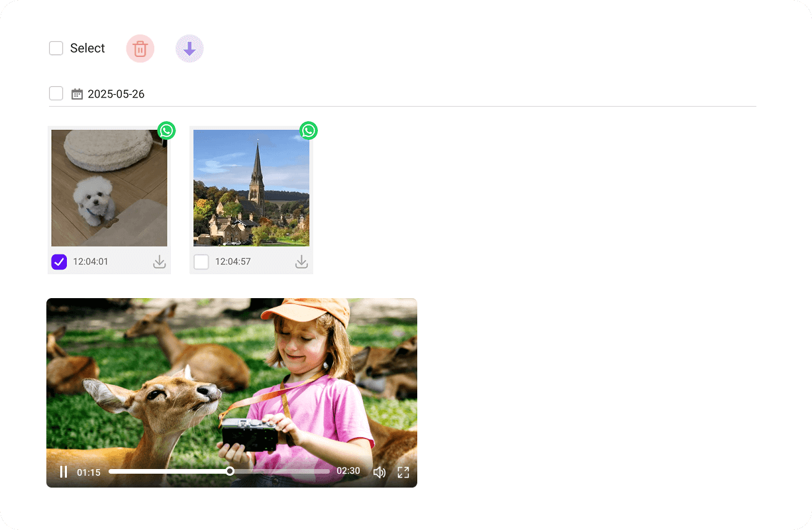The image size is (812, 530).
Task: Click the Select label text
Action: point(87,48)
